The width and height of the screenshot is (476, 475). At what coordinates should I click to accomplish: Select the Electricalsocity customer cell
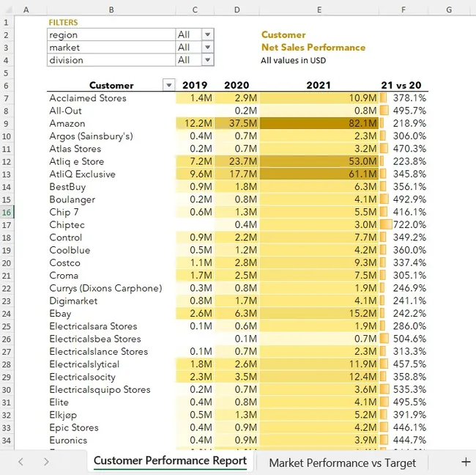pos(111,377)
